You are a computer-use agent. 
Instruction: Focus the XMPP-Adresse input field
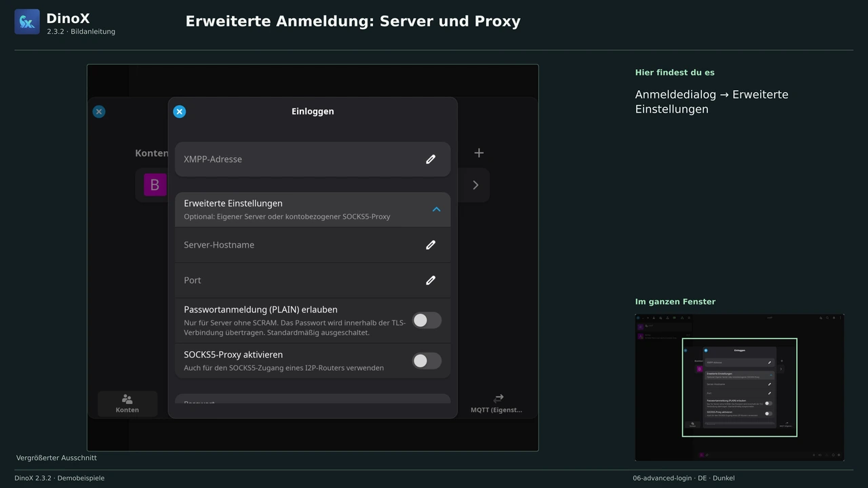313,159
